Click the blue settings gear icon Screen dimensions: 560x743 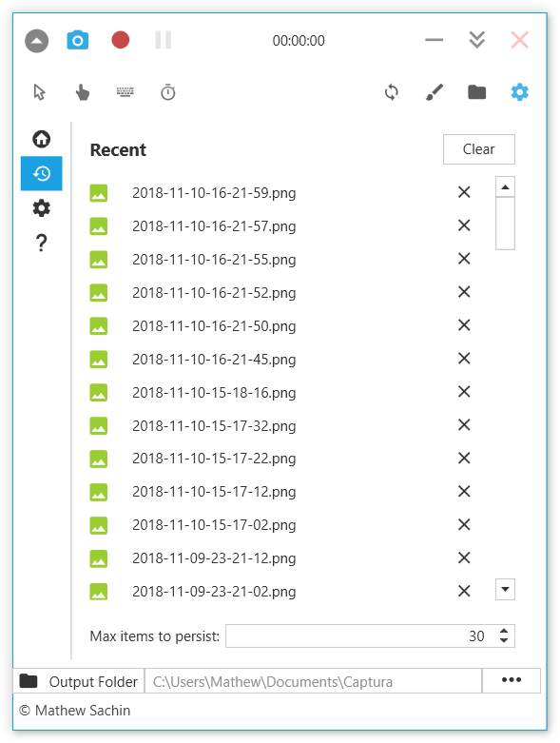point(519,92)
